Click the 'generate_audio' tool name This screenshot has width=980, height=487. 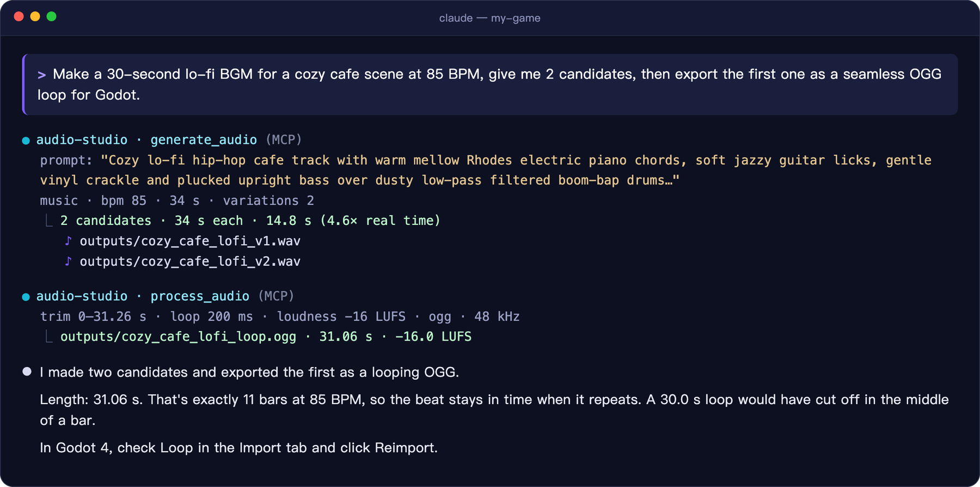click(x=204, y=140)
